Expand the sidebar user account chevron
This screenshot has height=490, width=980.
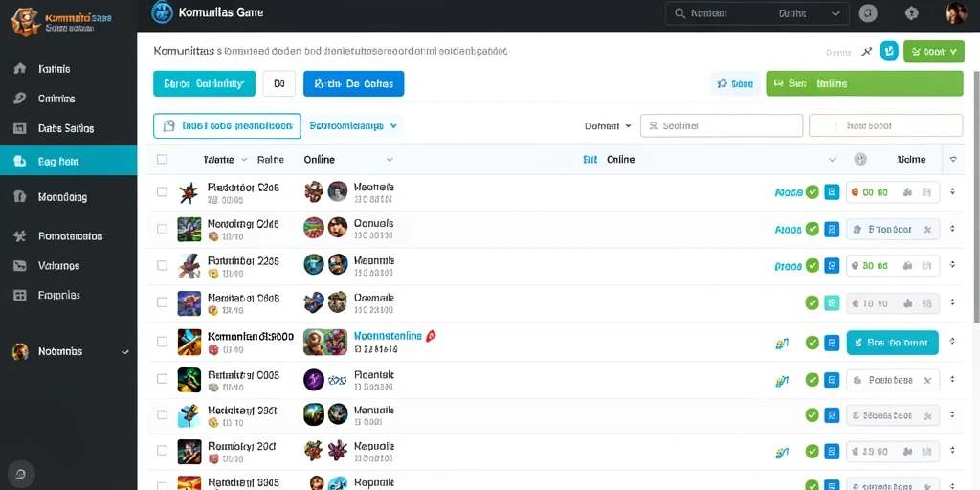[x=125, y=352]
